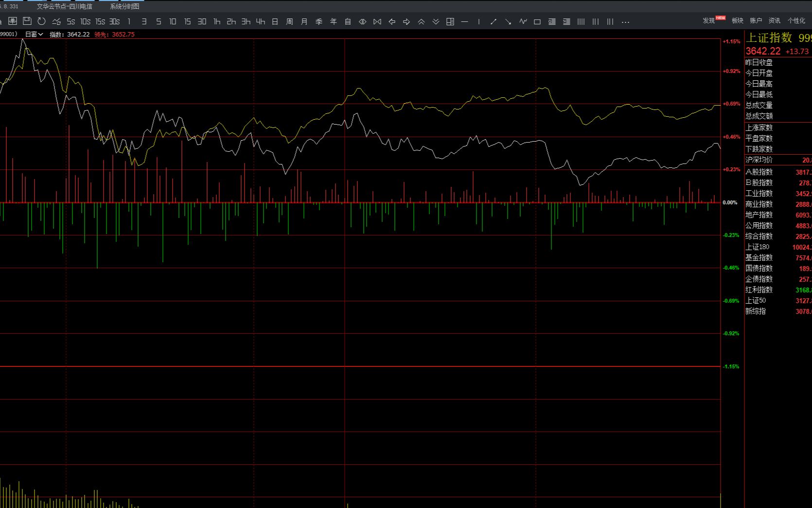Click the custom period (自) button
This screenshot has width=812, height=508.
[x=348, y=21]
